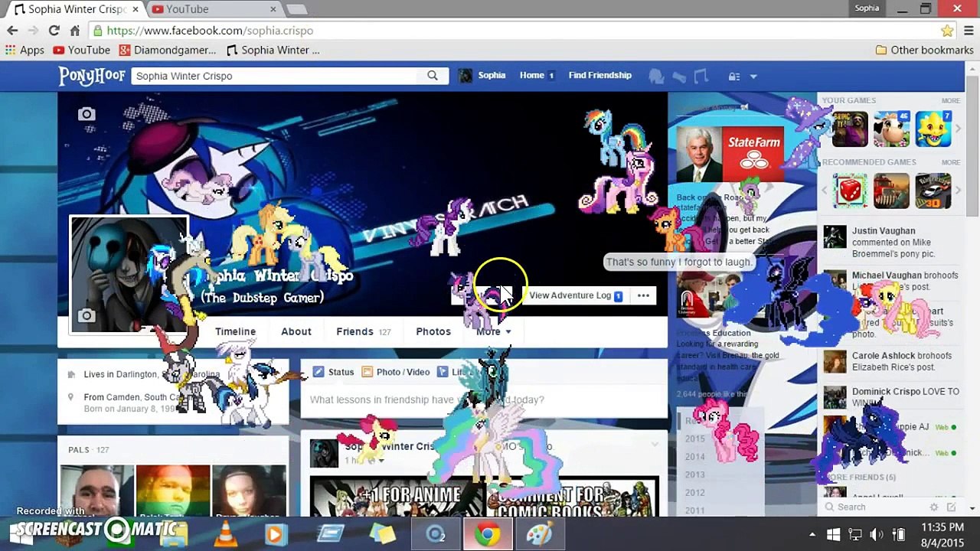The width and height of the screenshot is (980, 551).
Task: Jump to 2011 on timeline
Action: click(x=695, y=510)
